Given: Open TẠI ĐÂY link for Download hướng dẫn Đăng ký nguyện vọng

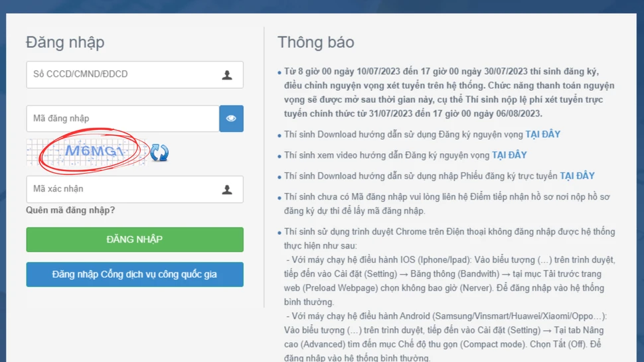Looking at the screenshot, I should (x=542, y=135).
